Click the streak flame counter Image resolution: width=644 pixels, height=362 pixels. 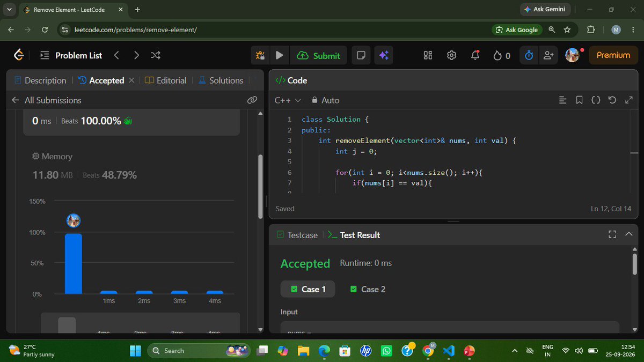pyautogui.click(x=502, y=55)
